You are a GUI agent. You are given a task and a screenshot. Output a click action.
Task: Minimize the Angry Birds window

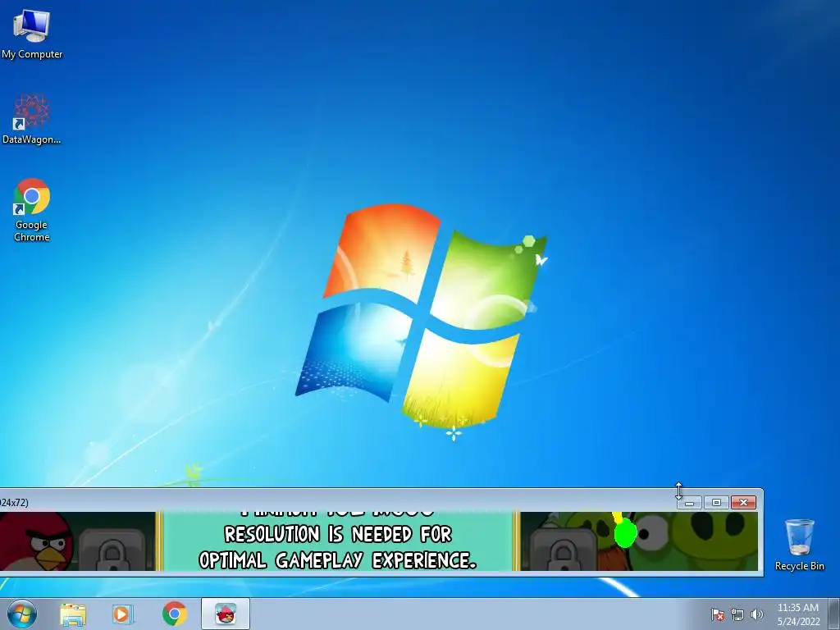[689, 503]
